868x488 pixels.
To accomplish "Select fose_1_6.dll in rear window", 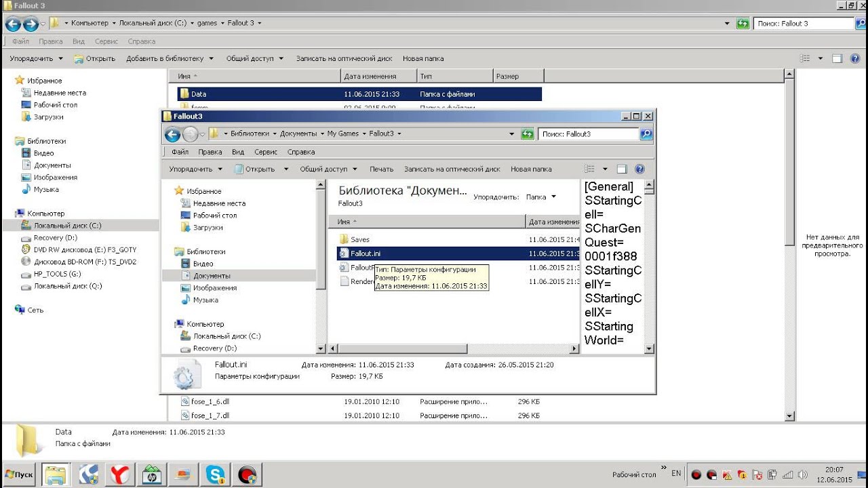I will point(210,401).
